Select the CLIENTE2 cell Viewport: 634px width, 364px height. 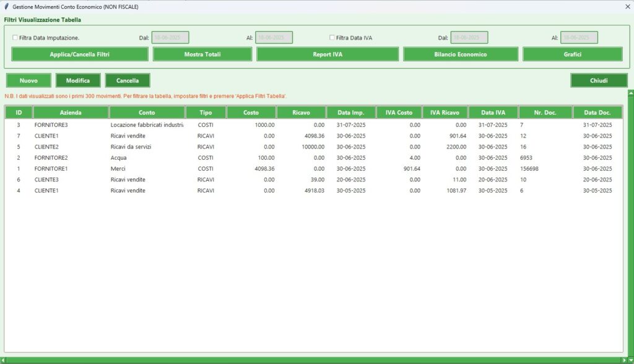click(46, 147)
